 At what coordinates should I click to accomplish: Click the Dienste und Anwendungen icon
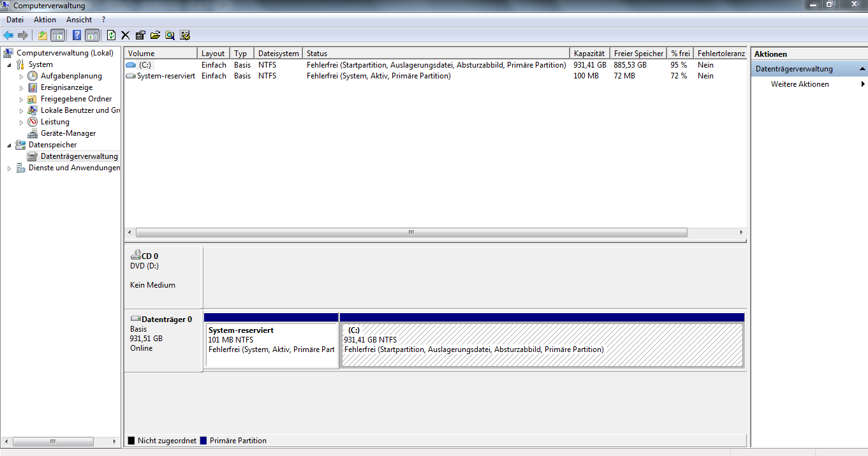tap(20, 168)
